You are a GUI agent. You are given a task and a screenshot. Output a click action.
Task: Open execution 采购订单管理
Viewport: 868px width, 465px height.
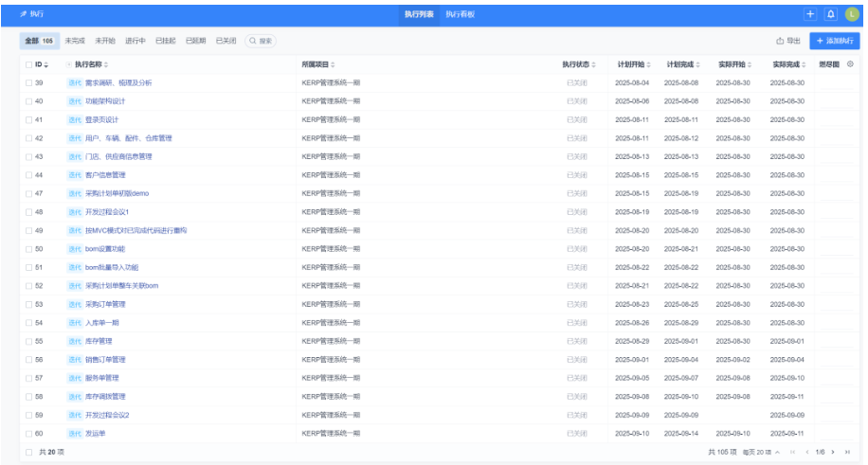coord(105,304)
